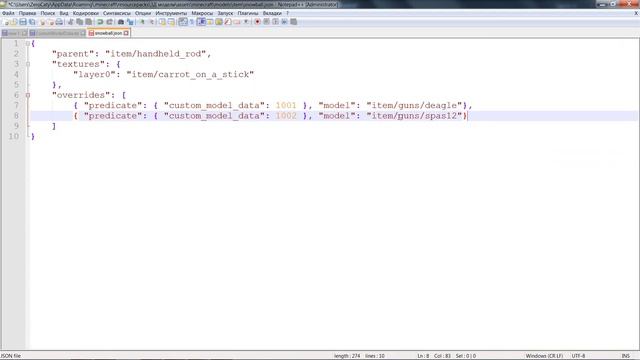Click the INS indicator in status bar
The image size is (640, 360).
point(625,356)
